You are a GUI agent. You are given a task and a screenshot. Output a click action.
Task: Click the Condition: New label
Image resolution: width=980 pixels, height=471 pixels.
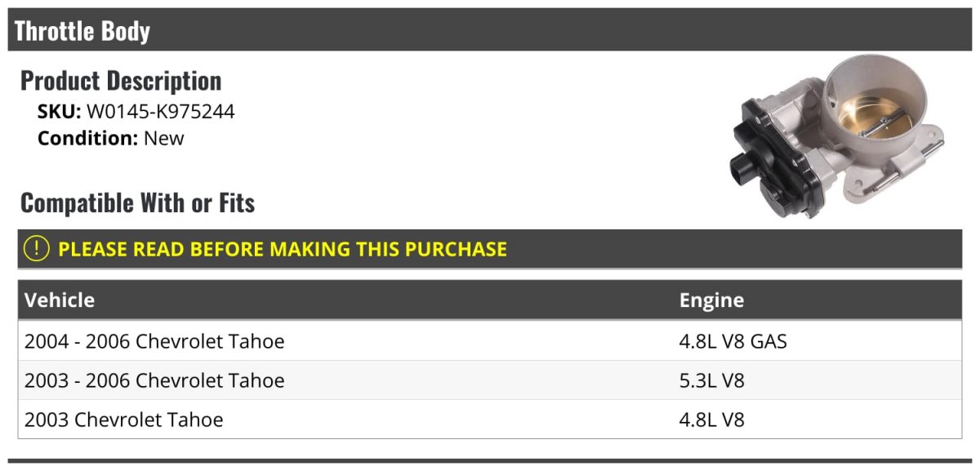[x=111, y=139]
